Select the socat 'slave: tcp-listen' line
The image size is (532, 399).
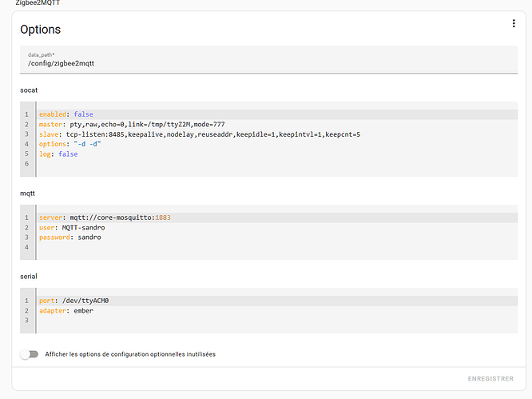(x=200, y=134)
